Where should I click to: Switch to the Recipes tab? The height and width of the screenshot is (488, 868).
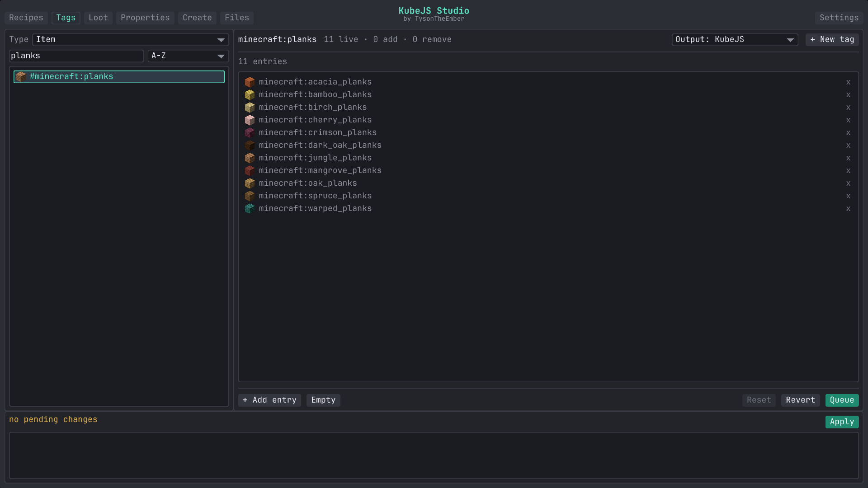click(26, 18)
